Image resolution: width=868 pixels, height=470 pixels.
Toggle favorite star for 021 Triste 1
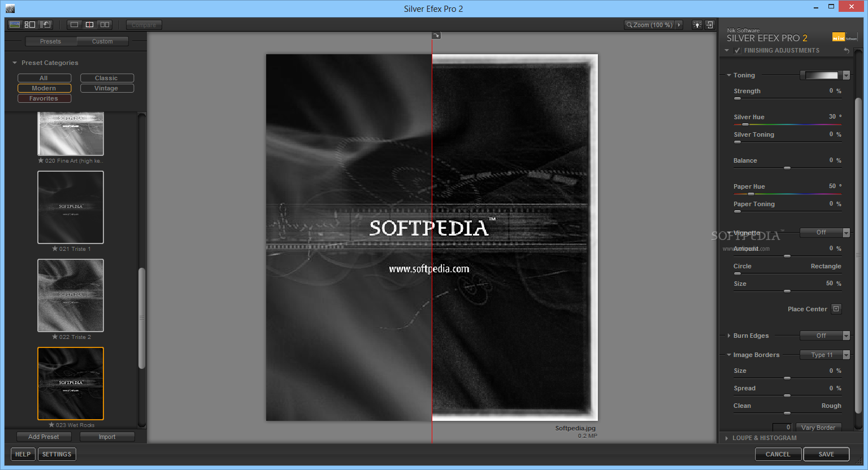(55, 249)
